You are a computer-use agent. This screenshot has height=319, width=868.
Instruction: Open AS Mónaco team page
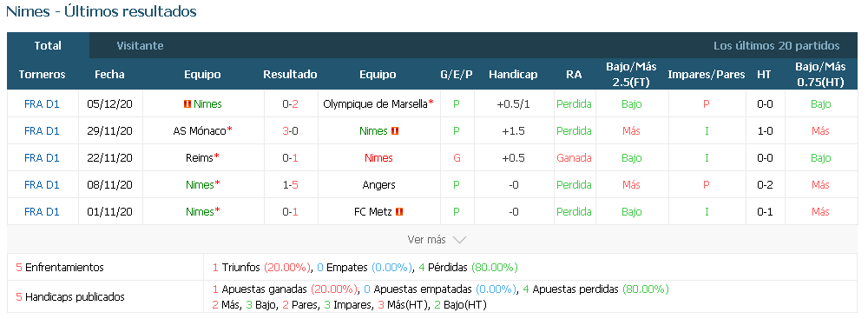(200, 131)
